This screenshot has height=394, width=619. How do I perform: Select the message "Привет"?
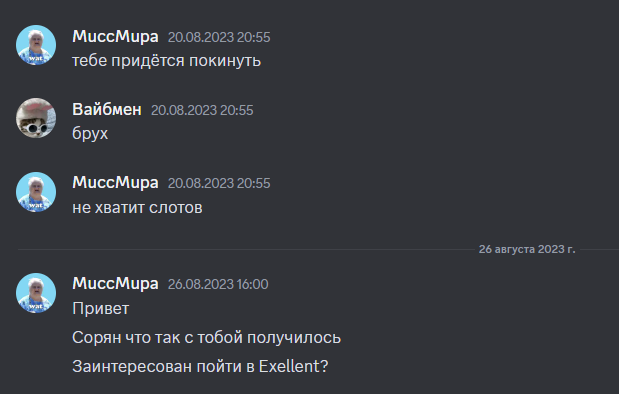[x=101, y=309]
